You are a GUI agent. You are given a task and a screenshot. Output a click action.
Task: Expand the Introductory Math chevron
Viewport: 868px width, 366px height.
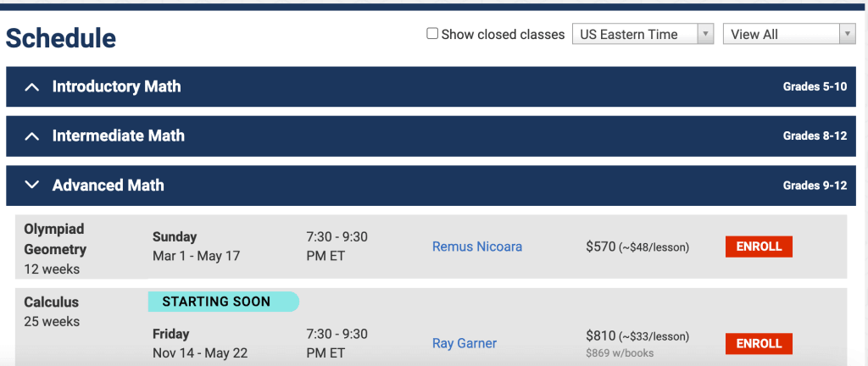[32, 86]
